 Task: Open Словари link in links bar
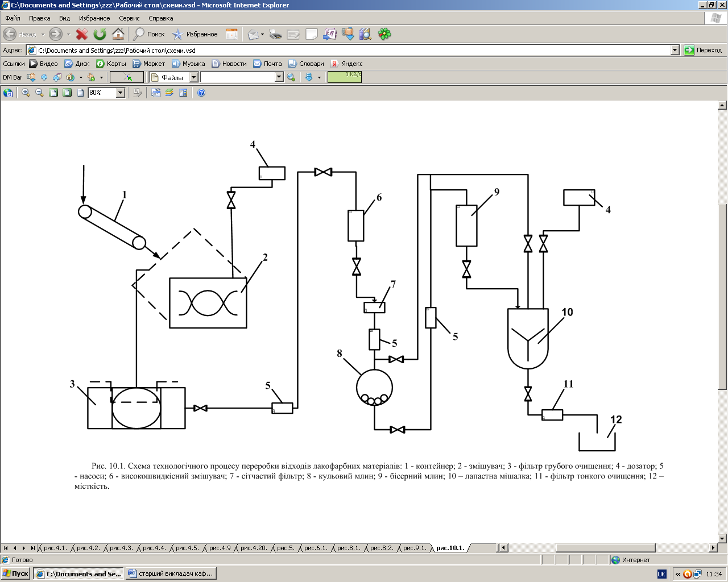click(x=306, y=64)
